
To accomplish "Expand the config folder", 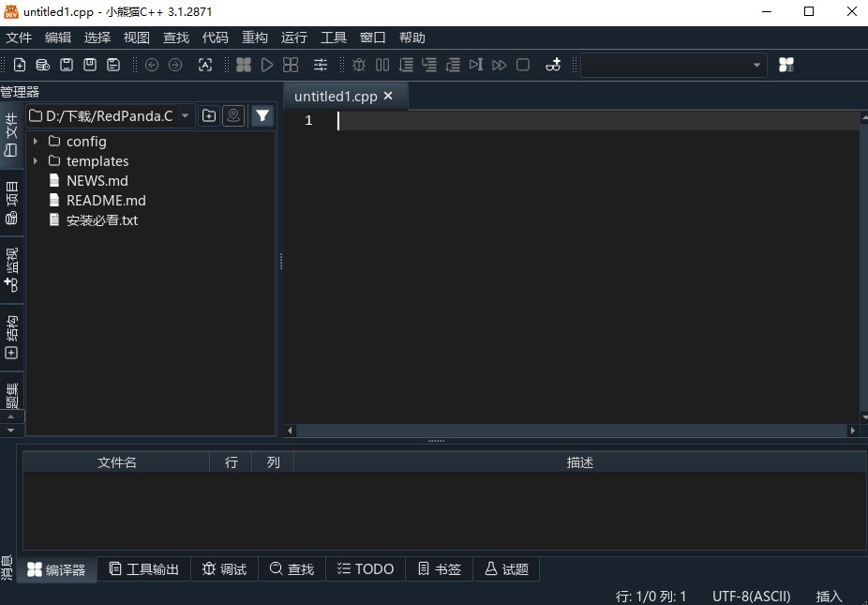I will [36, 141].
